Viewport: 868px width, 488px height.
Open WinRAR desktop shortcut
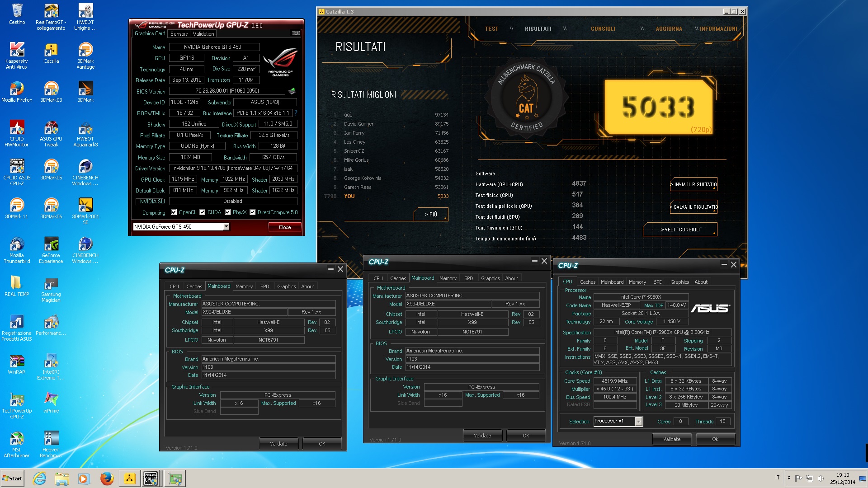click(17, 364)
